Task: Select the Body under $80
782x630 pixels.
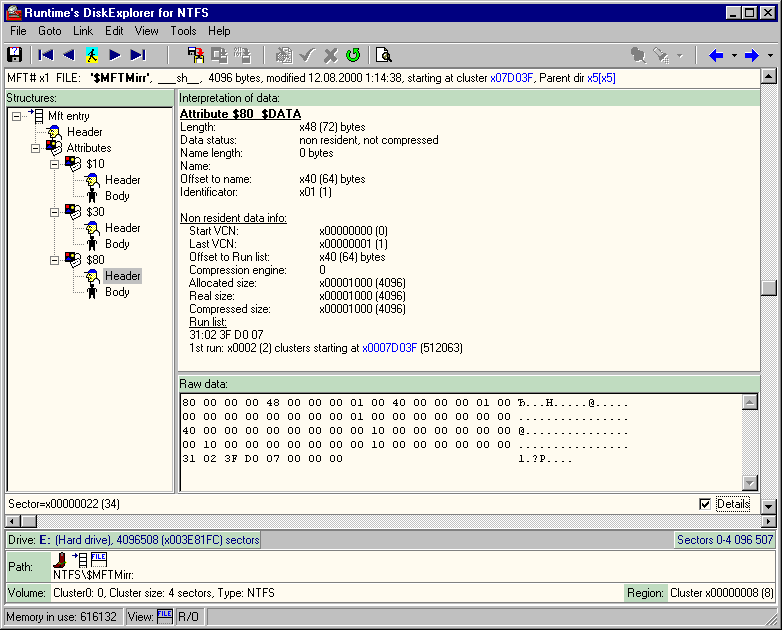Action: (117, 292)
